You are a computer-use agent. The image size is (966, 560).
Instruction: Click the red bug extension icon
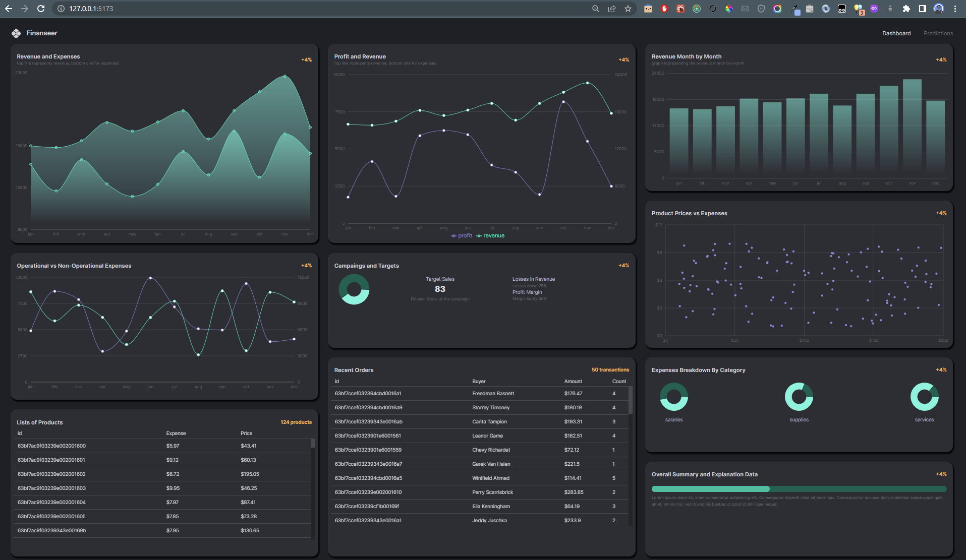click(x=680, y=9)
